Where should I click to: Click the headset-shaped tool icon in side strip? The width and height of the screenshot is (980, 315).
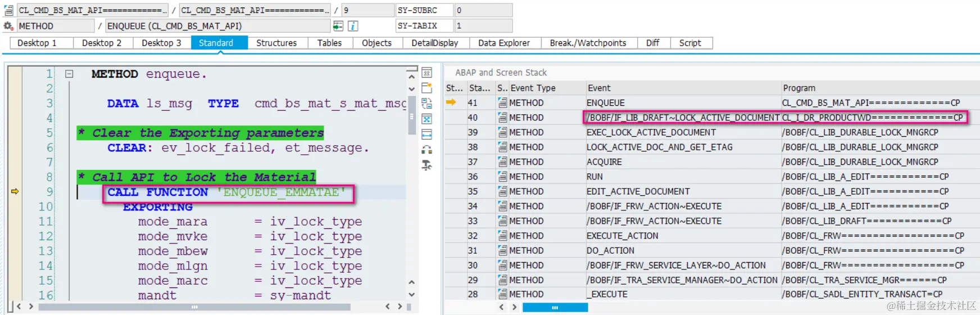[x=427, y=150]
